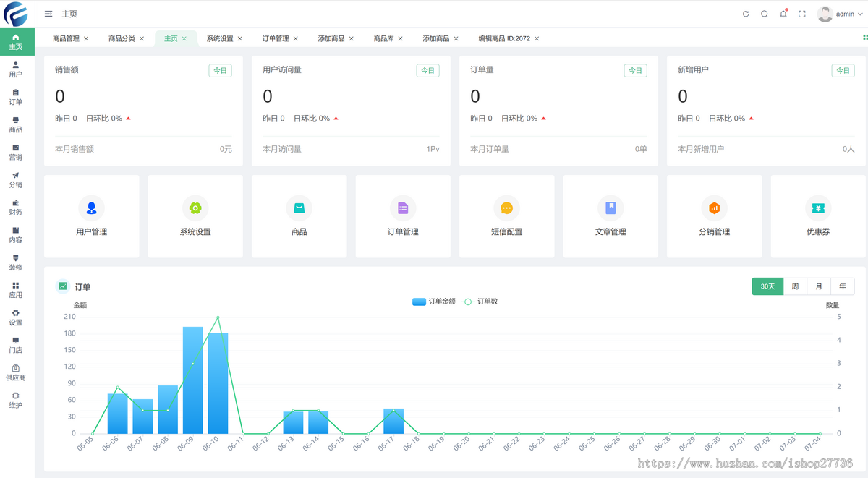Click the 06-10 order amount bar
Image resolution: width=868 pixels, height=478 pixels.
[218, 383]
